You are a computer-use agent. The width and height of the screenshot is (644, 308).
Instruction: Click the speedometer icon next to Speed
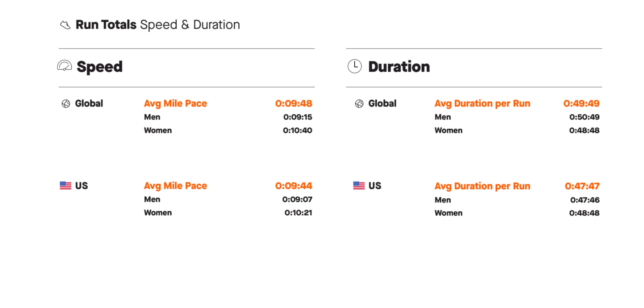(65, 66)
